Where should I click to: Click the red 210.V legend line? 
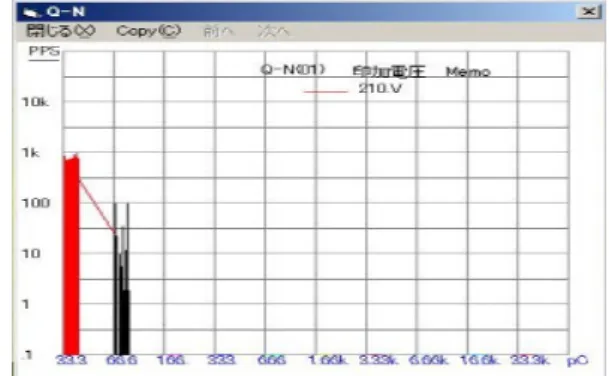[x=326, y=92]
